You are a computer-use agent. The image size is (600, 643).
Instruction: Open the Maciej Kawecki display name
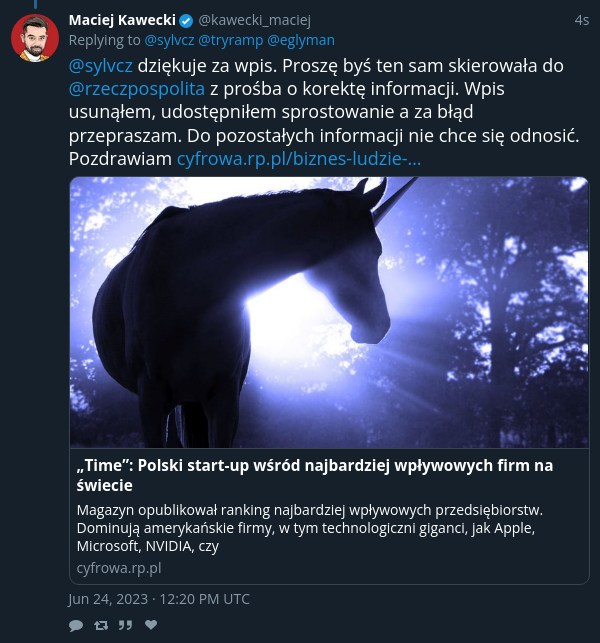[122, 20]
